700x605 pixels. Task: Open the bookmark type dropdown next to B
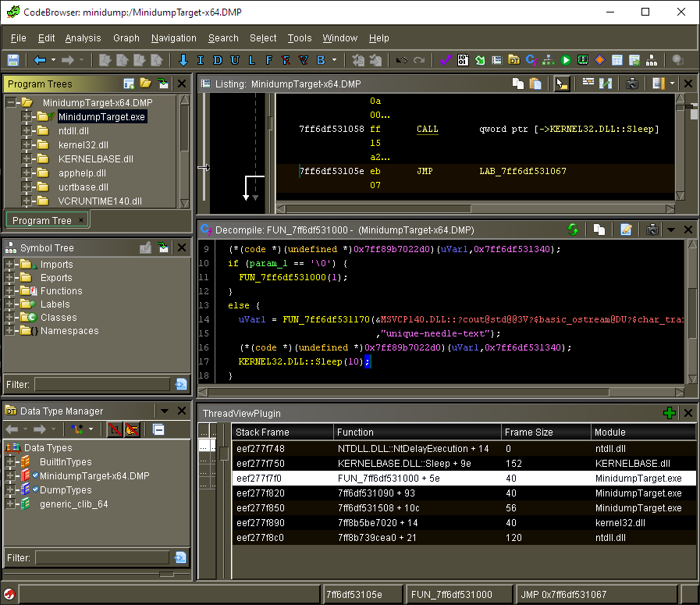point(334,60)
